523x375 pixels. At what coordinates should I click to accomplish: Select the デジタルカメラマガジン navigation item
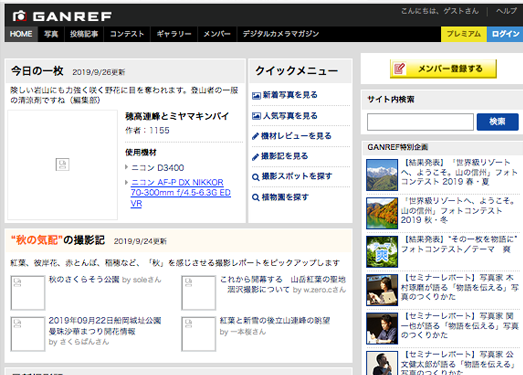pyautogui.click(x=281, y=34)
